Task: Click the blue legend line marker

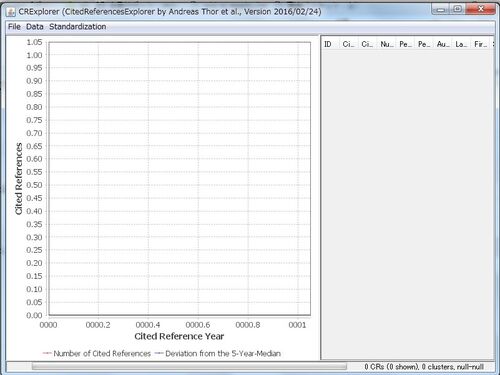Action: pos(159,353)
